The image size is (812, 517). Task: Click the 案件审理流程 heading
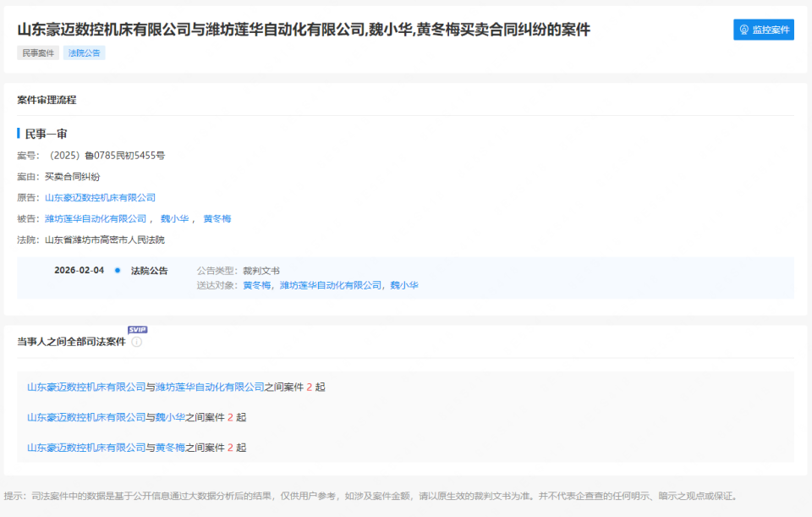[47, 100]
